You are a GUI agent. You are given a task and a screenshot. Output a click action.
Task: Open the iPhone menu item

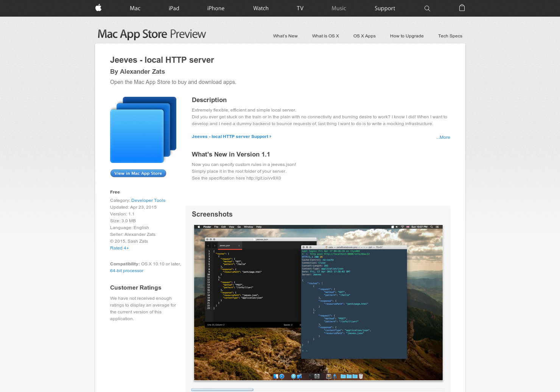click(216, 8)
